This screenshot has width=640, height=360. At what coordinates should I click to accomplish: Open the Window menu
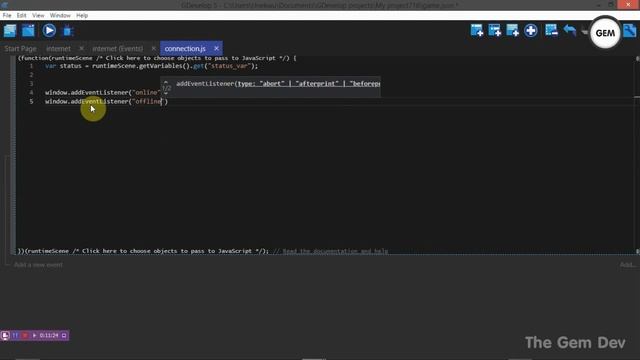(x=60, y=16)
